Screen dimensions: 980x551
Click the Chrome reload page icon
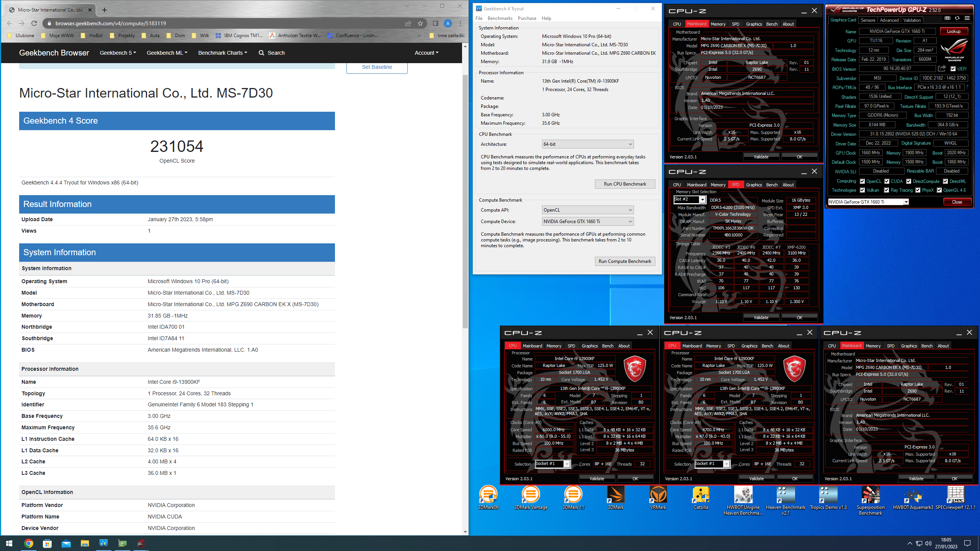[x=34, y=23]
